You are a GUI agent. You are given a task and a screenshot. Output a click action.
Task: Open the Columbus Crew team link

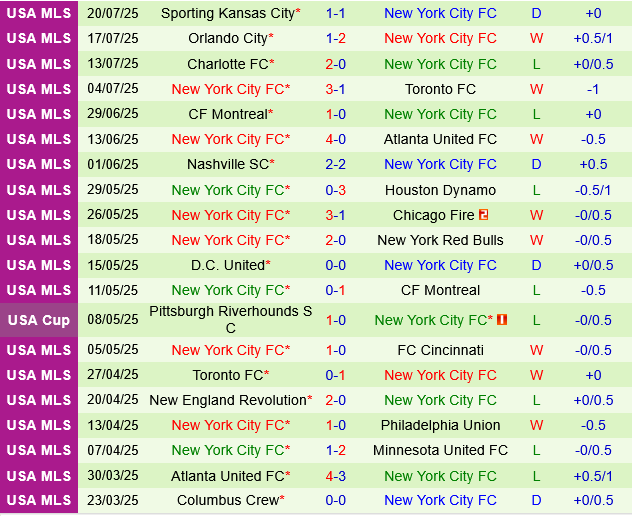coord(228,500)
